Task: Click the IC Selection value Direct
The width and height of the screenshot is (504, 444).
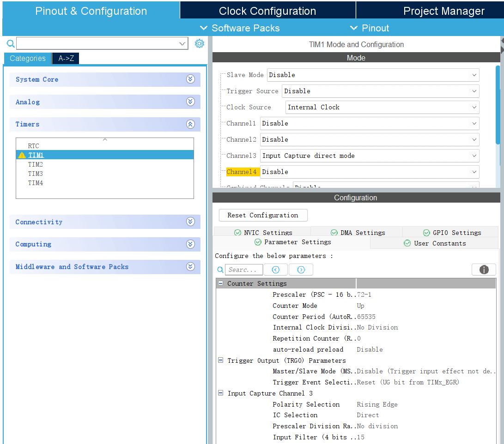Action: (368, 415)
